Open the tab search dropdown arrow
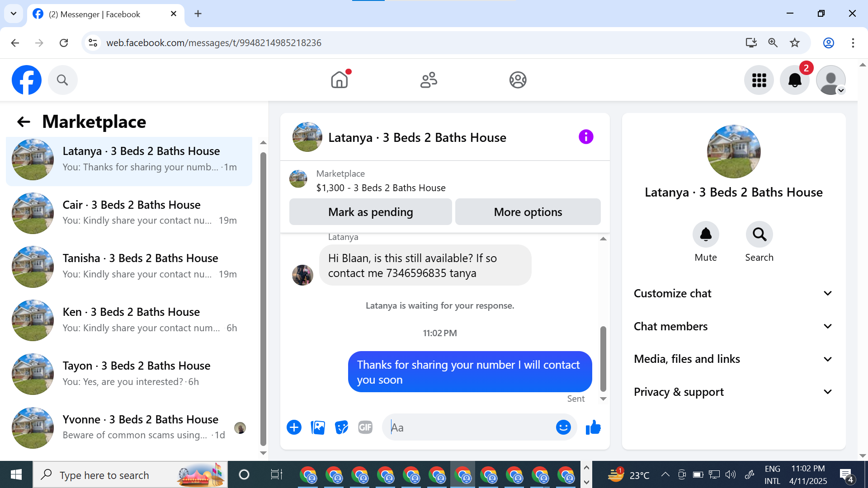This screenshot has width=868, height=488. 14,14
